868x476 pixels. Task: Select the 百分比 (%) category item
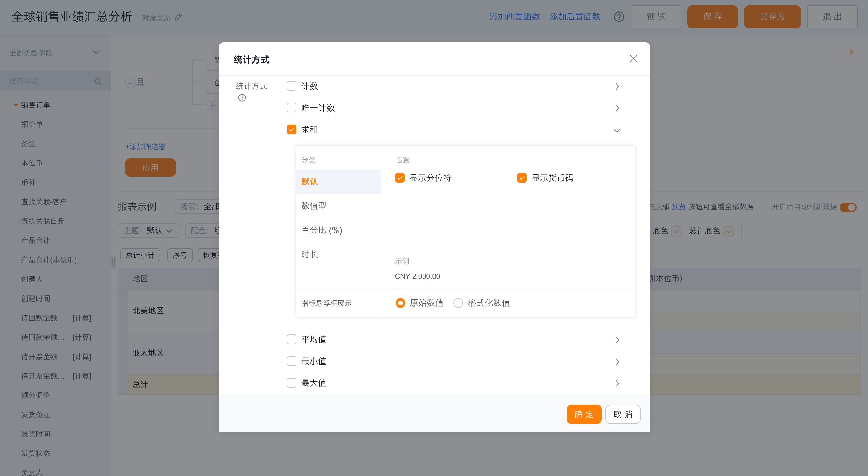(322, 230)
